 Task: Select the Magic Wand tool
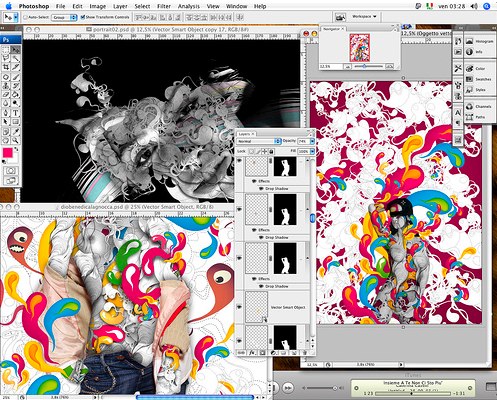coord(15,59)
